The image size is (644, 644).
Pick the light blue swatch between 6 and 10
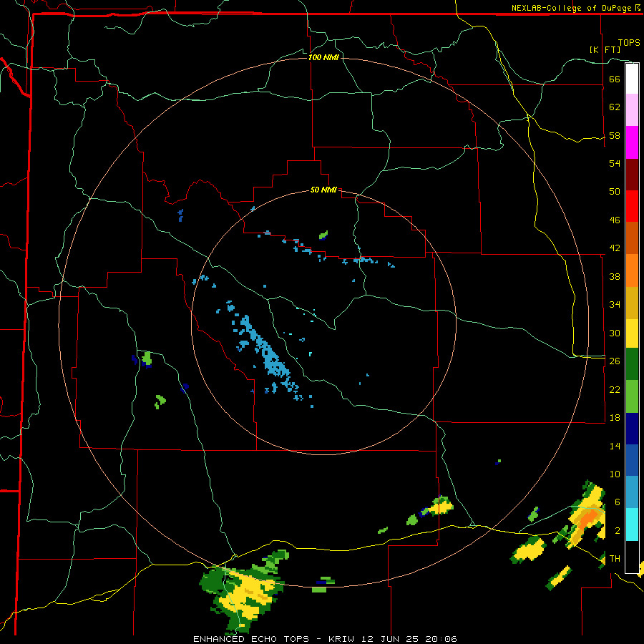click(632, 492)
